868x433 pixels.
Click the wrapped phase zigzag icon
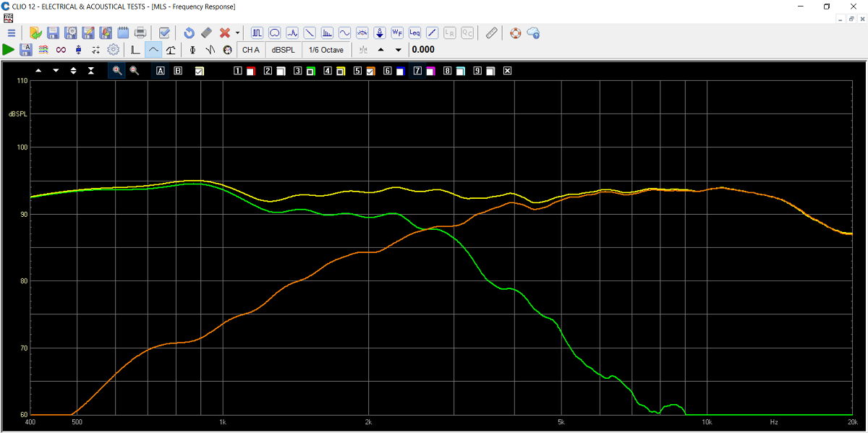210,50
